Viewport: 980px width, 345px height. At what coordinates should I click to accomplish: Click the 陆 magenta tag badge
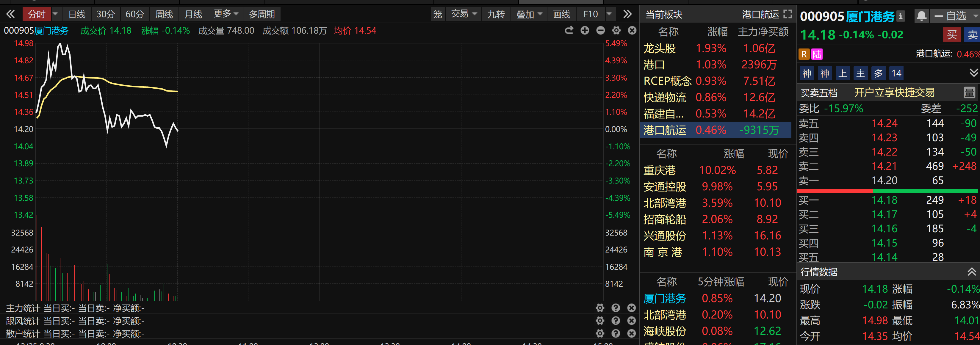(x=816, y=54)
